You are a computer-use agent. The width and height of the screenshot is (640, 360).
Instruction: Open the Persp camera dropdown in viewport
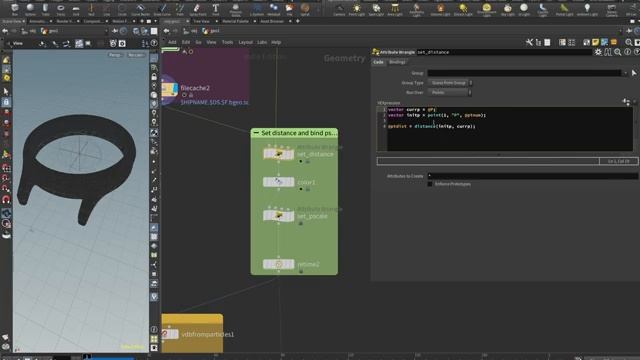(115, 55)
